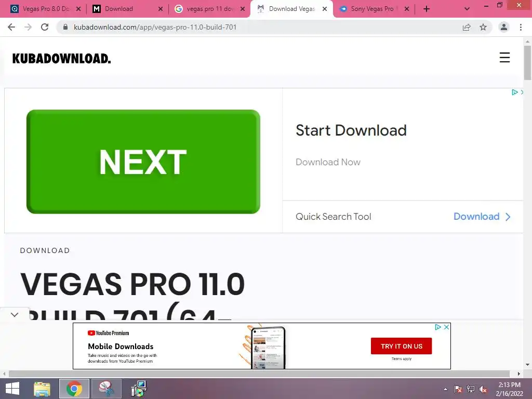Click the taskbar clock and date

[x=509, y=389]
